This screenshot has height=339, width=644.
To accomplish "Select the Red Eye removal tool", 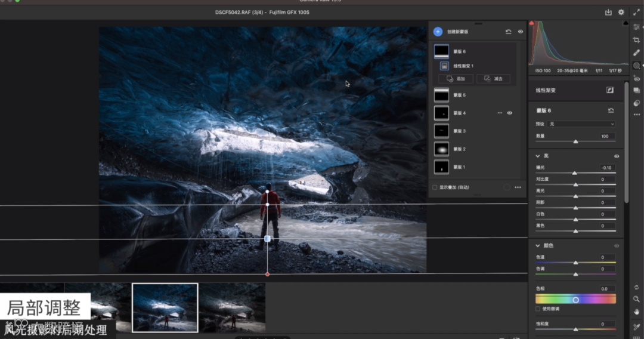I will click(636, 78).
